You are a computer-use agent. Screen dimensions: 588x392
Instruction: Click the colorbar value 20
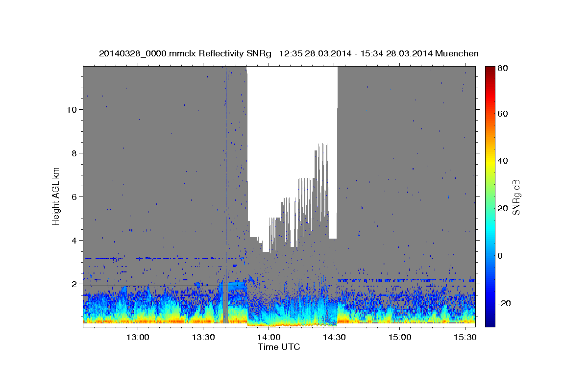tap(503, 208)
